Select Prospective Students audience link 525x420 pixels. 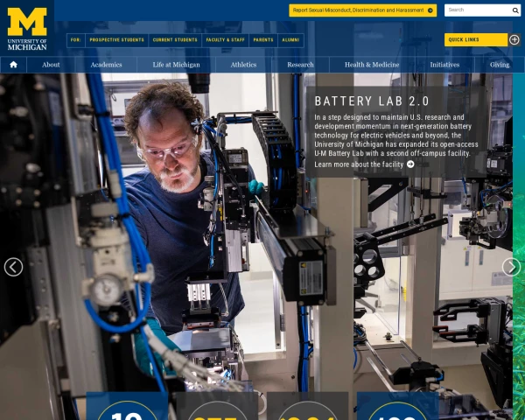(117, 40)
